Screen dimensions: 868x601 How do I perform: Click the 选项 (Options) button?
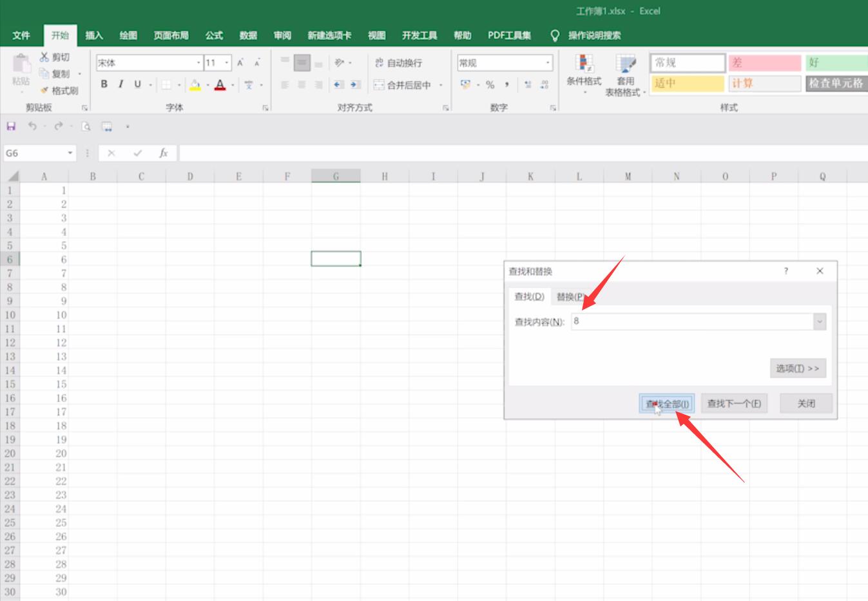(x=798, y=368)
